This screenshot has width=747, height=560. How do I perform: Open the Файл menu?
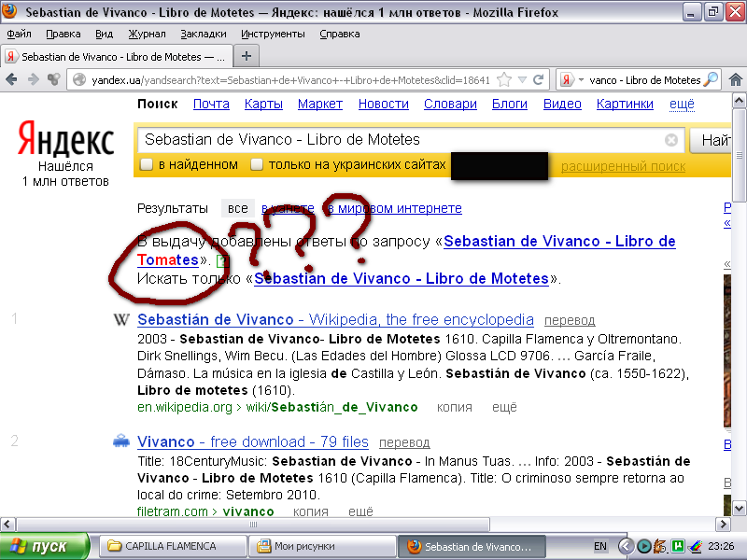tap(19, 34)
